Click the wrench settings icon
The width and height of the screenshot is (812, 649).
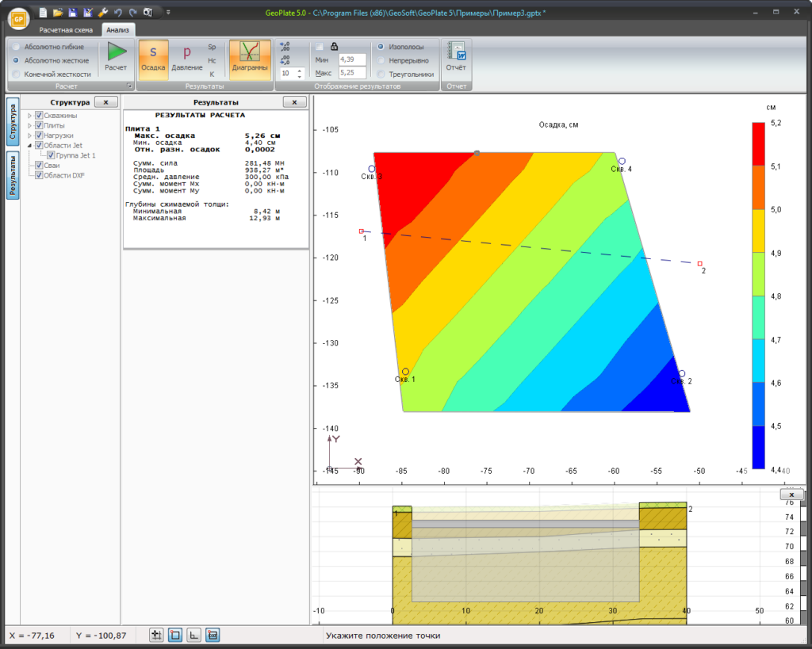coord(103,13)
